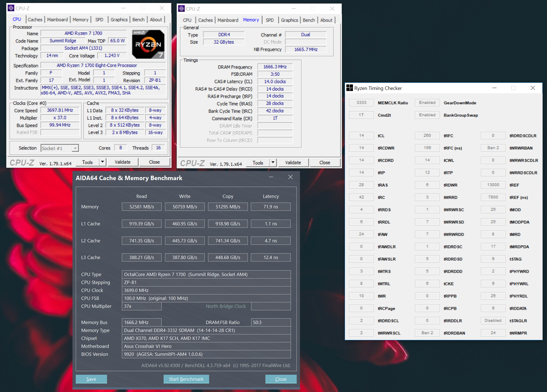The height and width of the screenshot is (392, 547).
Task: Close the Ryzen Timing Checker window
Action: point(532,88)
